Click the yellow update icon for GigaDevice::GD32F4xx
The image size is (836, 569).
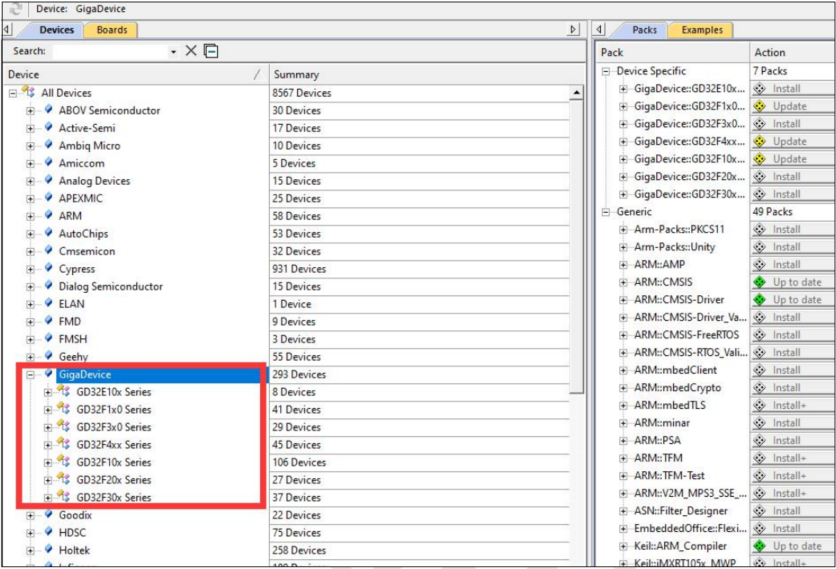pos(759,141)
